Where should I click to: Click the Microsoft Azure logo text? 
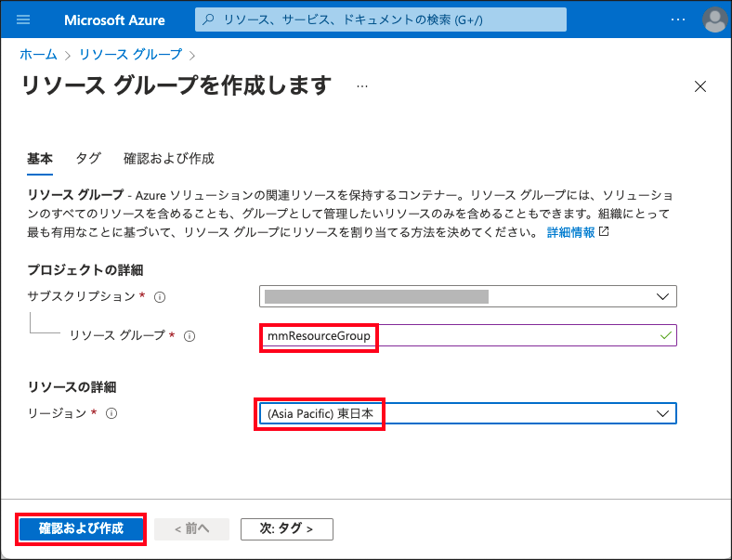click(x=114, y=20)
